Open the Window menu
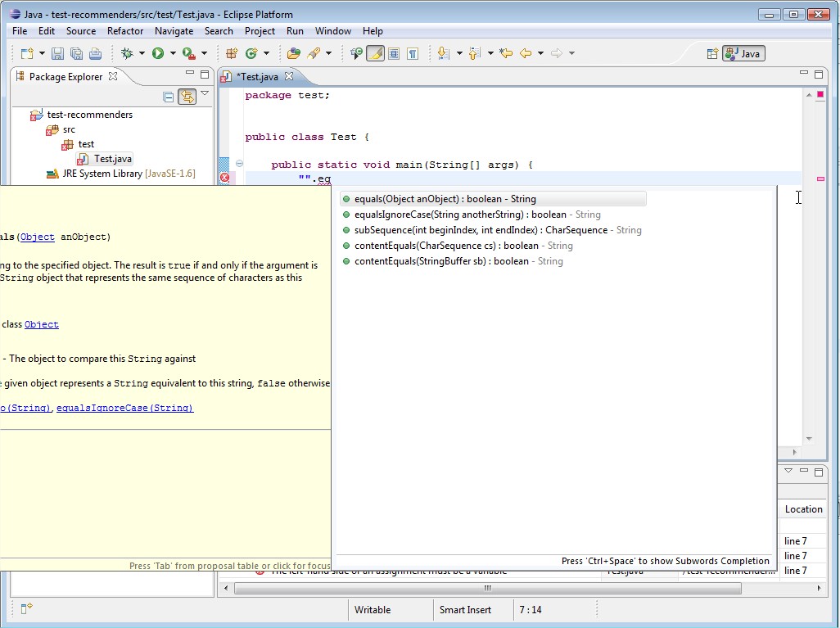Image resolution: width=840 pixels, height=628 pixels. pyautogui.click(x=332, y=31)
